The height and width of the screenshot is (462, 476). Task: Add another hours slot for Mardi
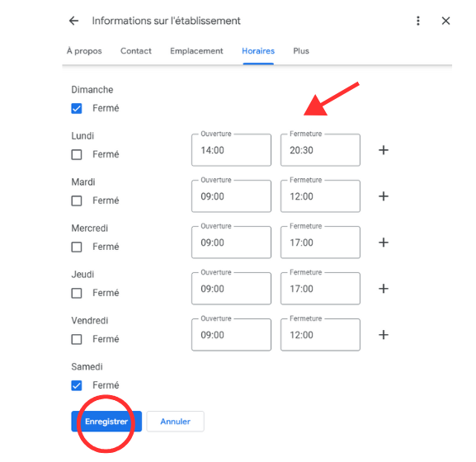[x=384, y=196]
